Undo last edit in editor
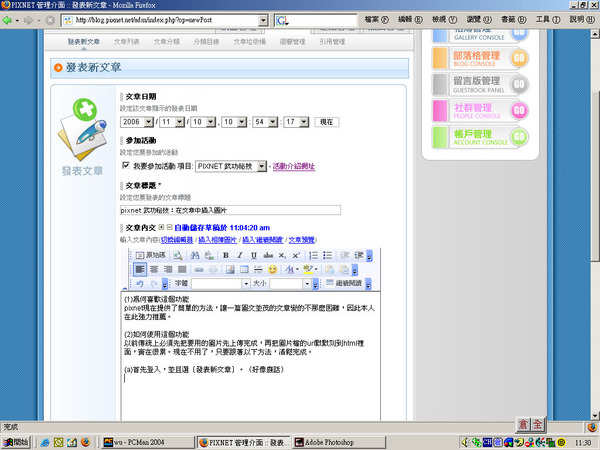The width and height of the screenshot is (600, 450). point(140,284)
